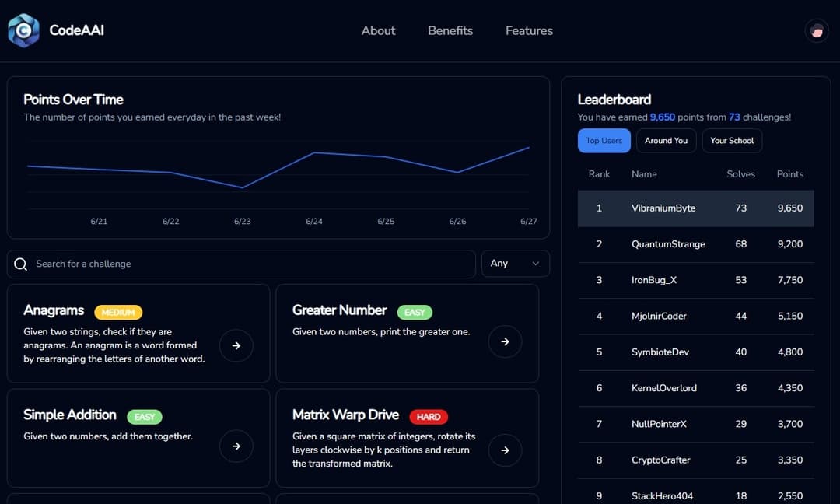Click the Rank column header

pos(599,174)
